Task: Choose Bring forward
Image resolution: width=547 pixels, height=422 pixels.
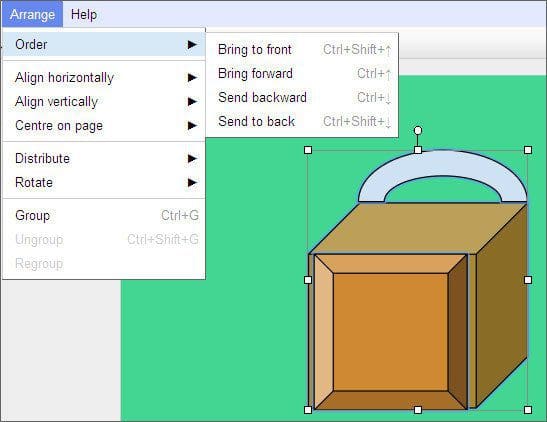Action: (x=302, y=74)
